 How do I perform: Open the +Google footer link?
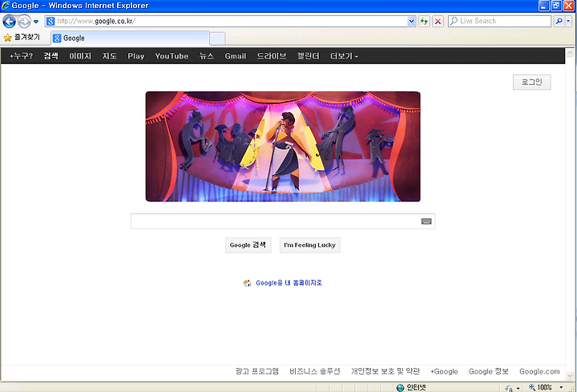coord(444,371)
